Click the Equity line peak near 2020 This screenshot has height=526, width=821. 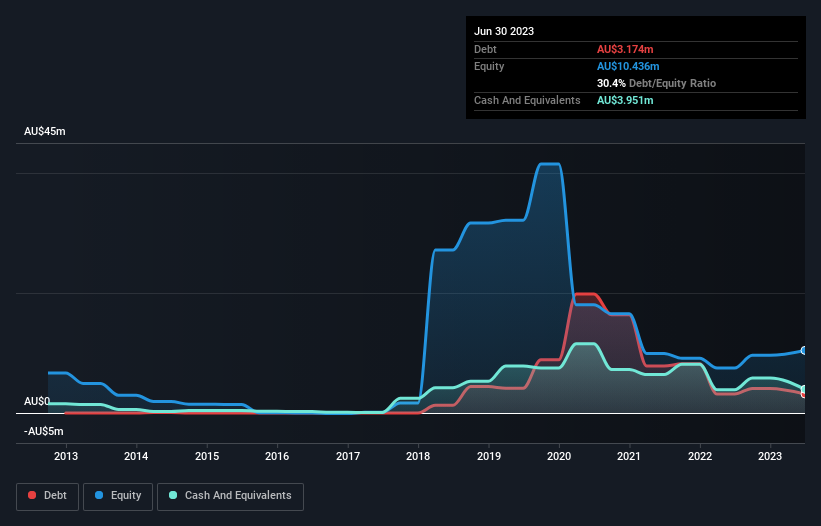[x=550, y=164]
